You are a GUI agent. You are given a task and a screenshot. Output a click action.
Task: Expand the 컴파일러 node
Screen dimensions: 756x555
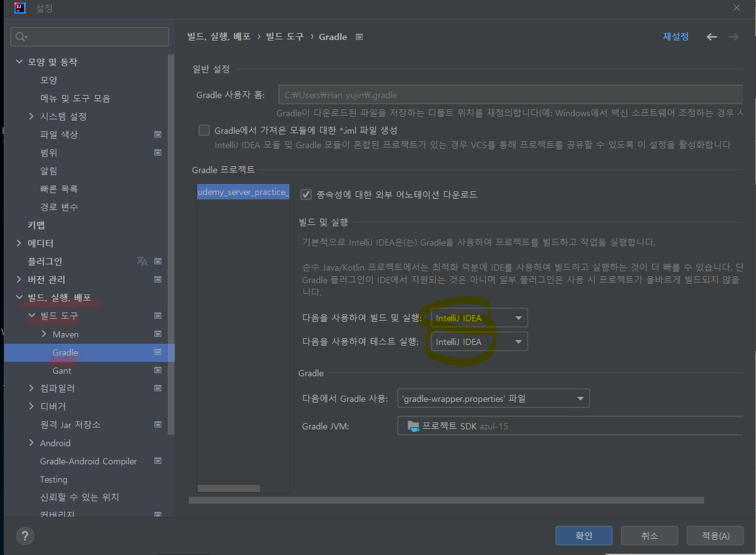pyautogui.click(x=32, y=388)
